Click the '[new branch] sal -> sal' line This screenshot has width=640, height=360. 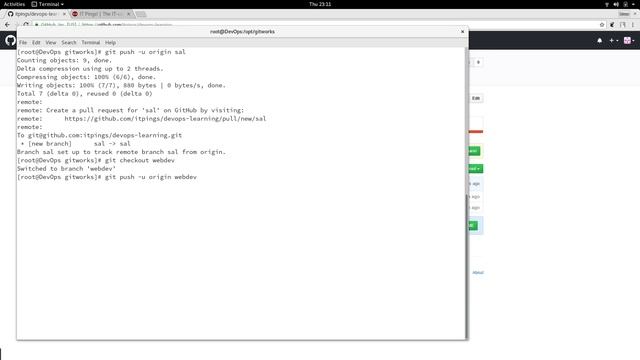(76, 144)
